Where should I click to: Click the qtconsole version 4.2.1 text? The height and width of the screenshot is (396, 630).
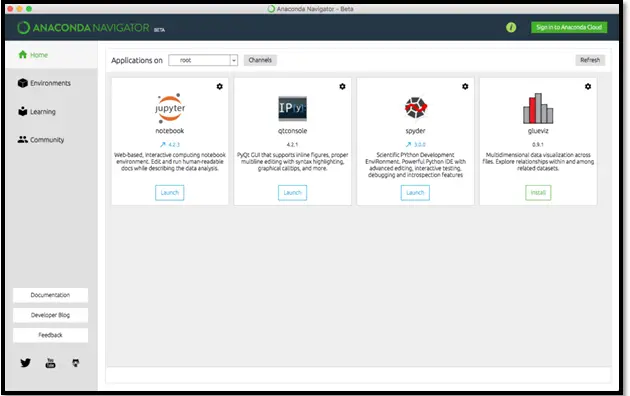tap(292, 144)
